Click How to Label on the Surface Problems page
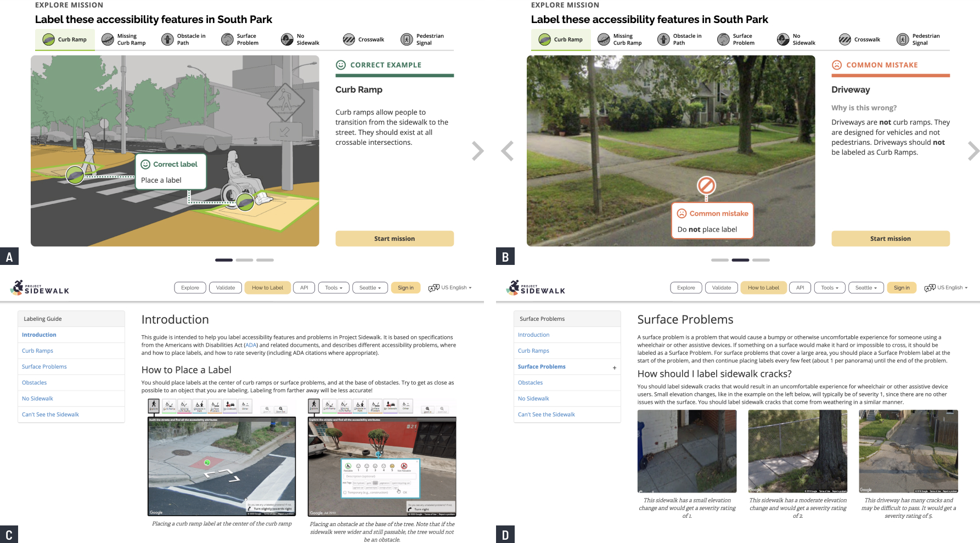Viewport: 980px width, 543px height. tap(764, 288)
